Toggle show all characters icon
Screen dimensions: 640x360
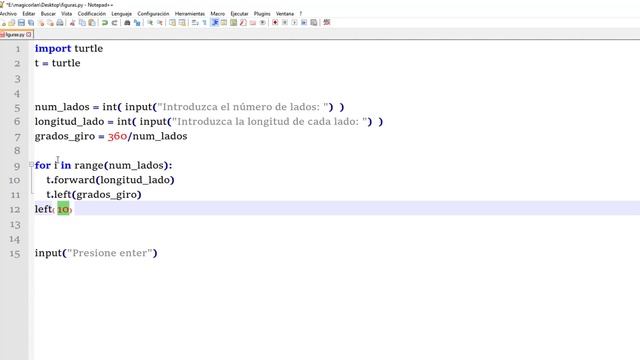204,23
